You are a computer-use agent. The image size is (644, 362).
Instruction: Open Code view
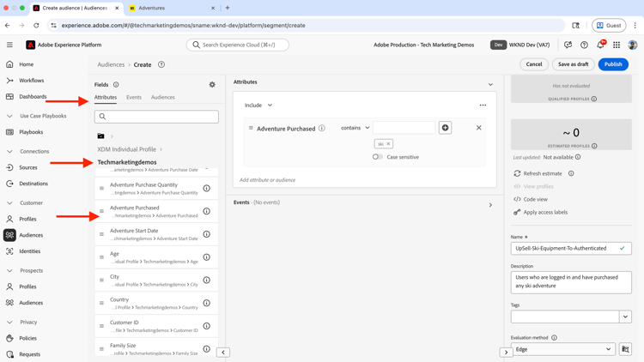coord(531,199)
